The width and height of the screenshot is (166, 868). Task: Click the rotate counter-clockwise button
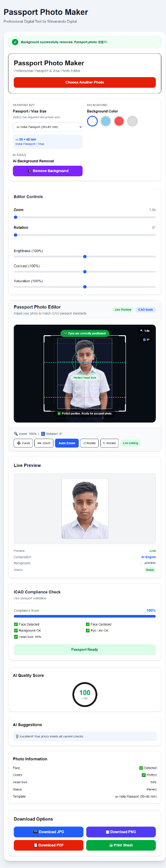(x=89, y=443)
